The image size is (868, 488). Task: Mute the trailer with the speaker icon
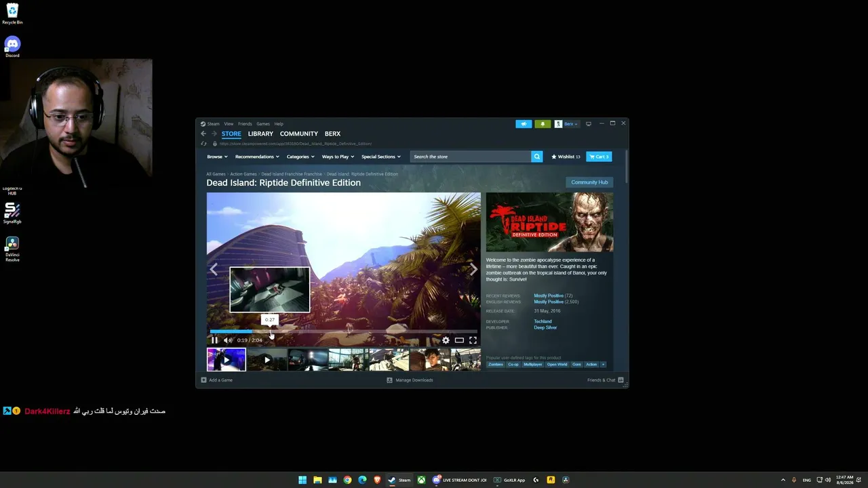pyautogui.click(x=228, y=340)
